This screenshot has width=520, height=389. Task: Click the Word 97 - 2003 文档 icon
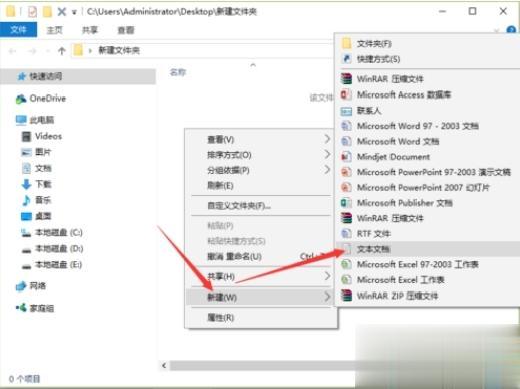coord(346,126)
